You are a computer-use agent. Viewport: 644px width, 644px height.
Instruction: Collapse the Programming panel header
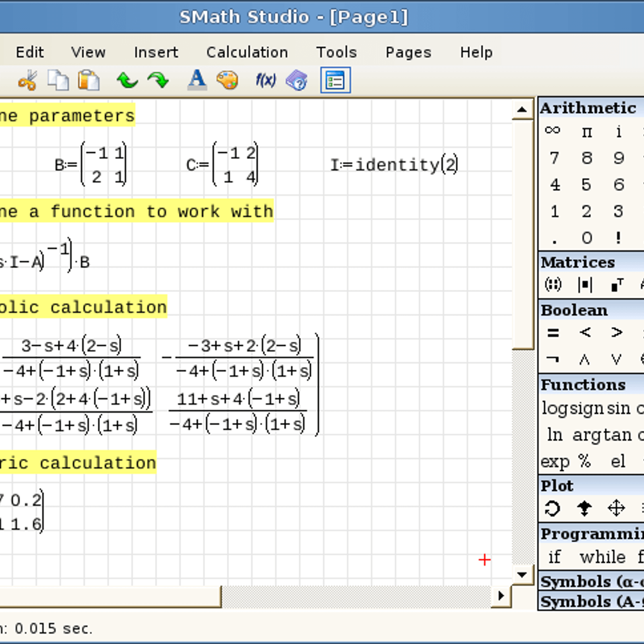pyautogui.click(x=592, y=534)
